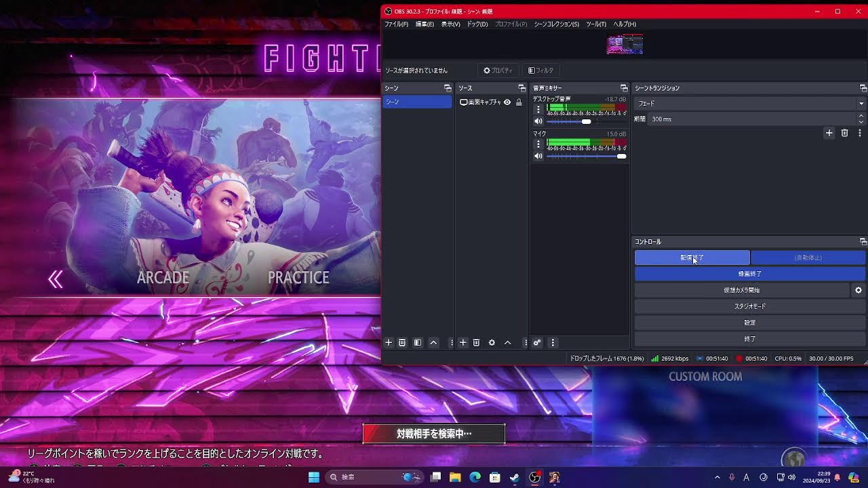Click the 期間 300 ms duration field
Screen dimensions: 868x488
(752, 119)
